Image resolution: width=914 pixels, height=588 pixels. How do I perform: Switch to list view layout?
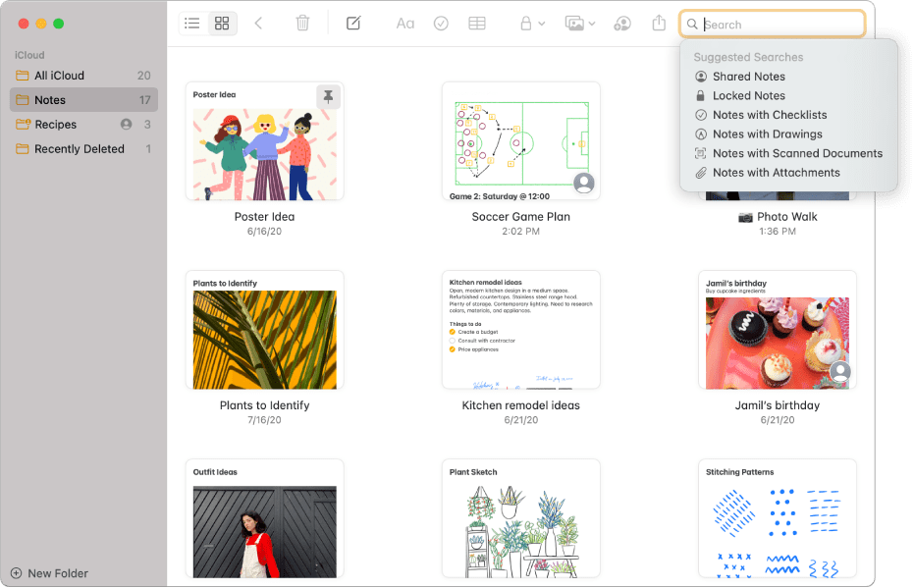pyautogui.click(x=191, y=23)
